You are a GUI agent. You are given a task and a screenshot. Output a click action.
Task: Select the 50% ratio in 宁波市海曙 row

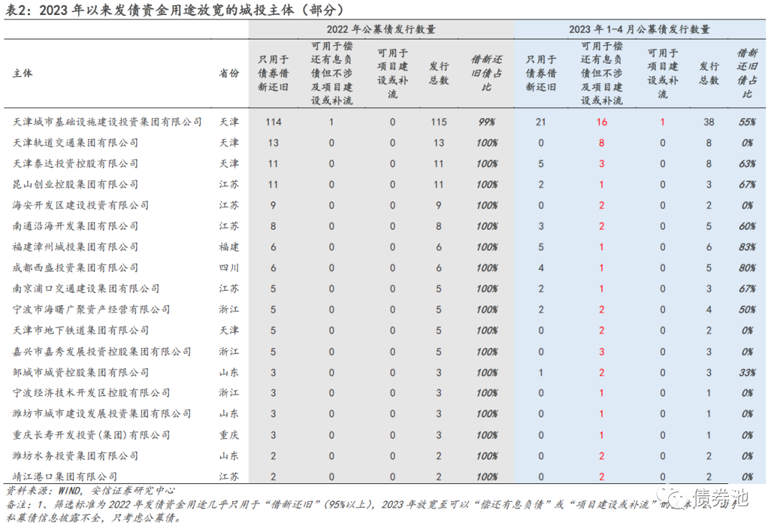(x=747, y=309)
